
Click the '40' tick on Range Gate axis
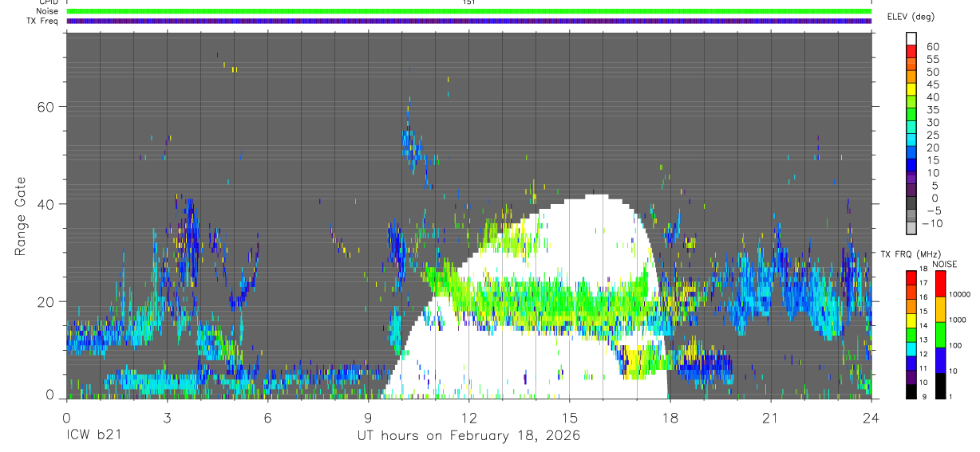coord(44,204)
